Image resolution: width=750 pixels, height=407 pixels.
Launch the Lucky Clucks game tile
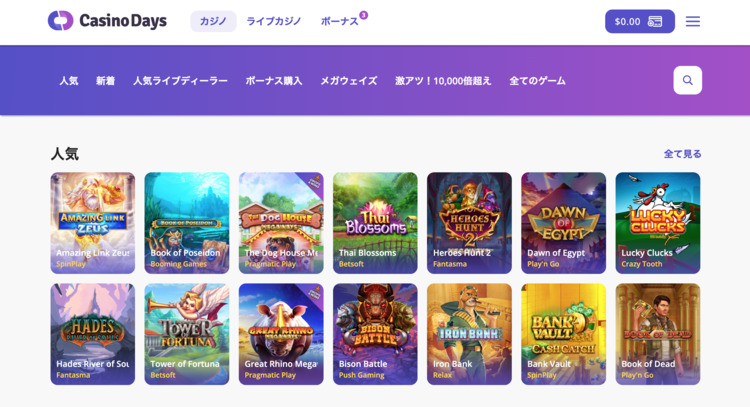(x=658, y=223)
